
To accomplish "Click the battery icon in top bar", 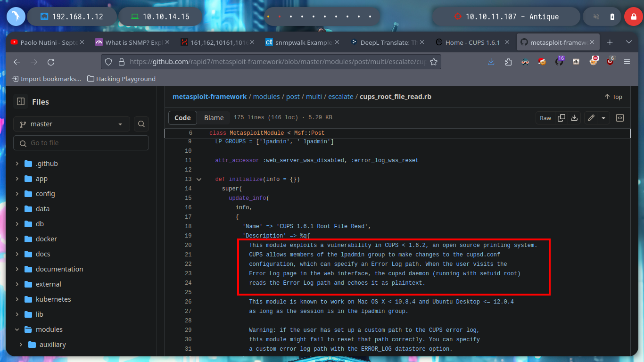I will click(612, 16).
